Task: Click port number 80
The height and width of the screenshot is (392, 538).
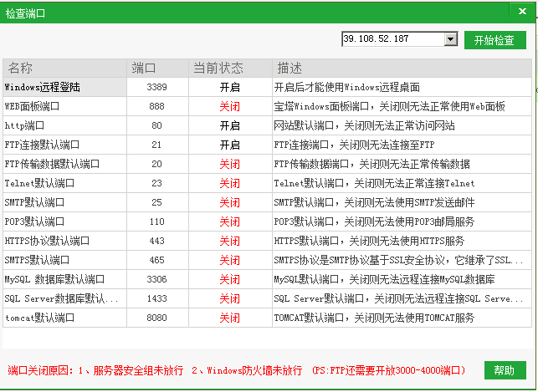Action: tap(156, 125)
